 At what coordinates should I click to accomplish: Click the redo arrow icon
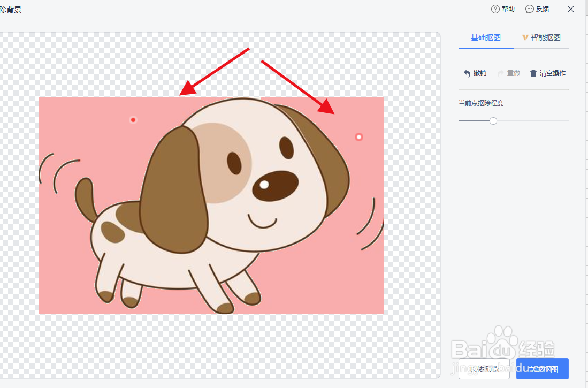click(x=501, y=73)
